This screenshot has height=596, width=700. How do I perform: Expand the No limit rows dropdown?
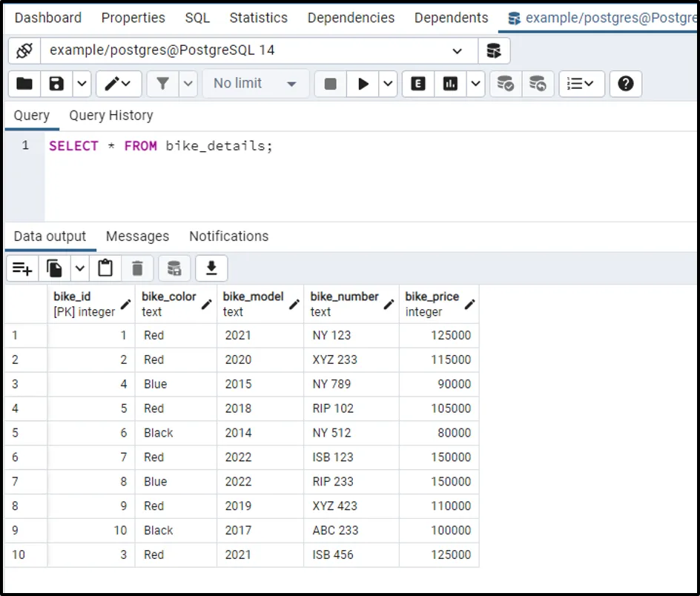click(x=254, y=84)
